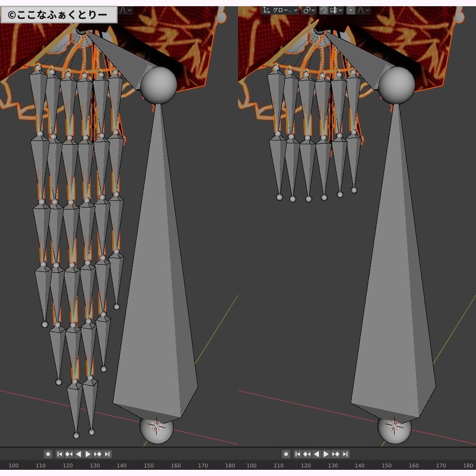Play animation forward in left timeline
The image size is (476, 476).
tap(88, 454)
